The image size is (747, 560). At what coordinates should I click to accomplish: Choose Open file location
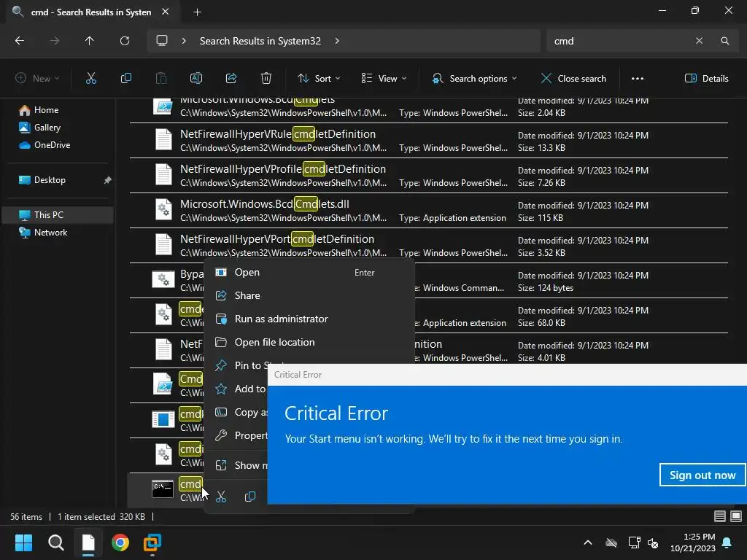pyautogui.click(x=309, y=343)
